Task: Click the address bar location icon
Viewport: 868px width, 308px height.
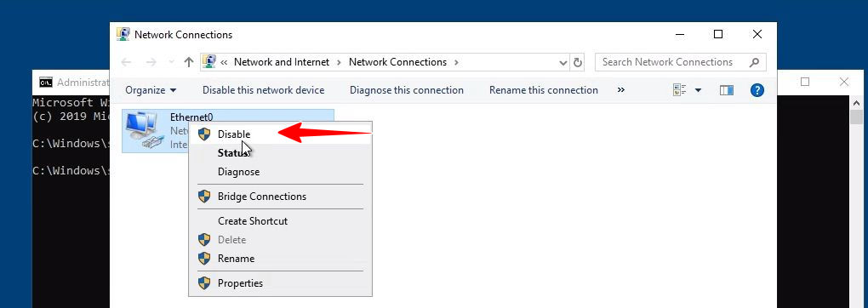Action: click(x=208, y=62)
